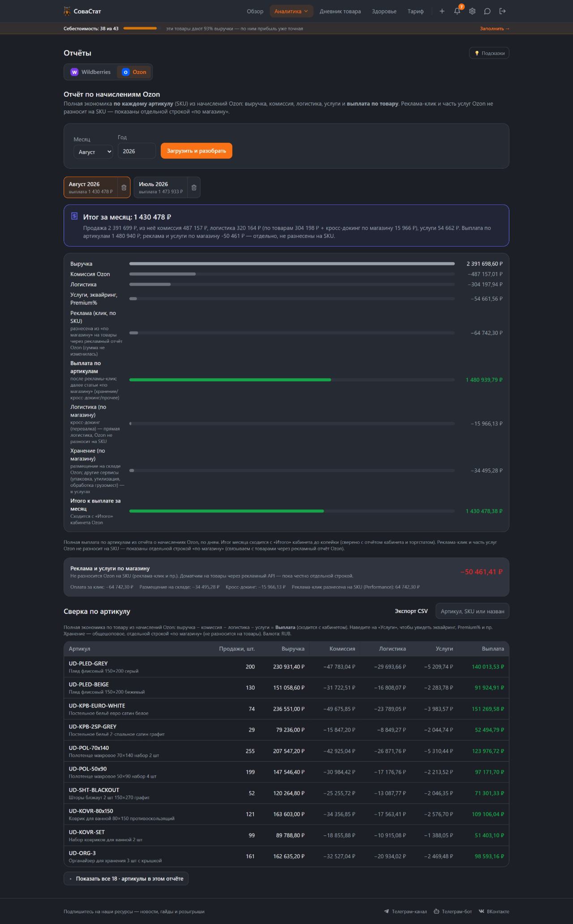Image resolution: width=573 pixels, height=924 pixels.
Task: Select the Август 2026 report tab
Action: click(91, 187)
